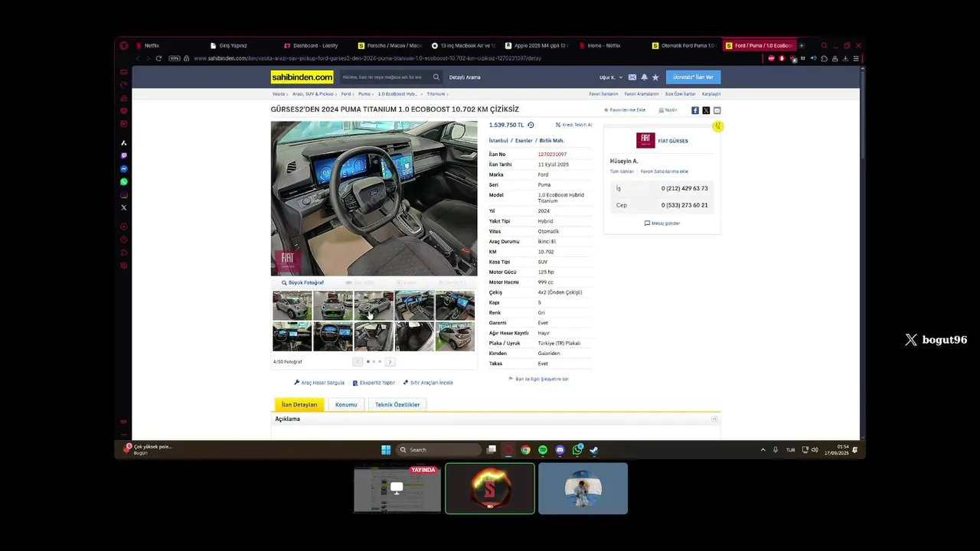Share the listing on X

(706, 110)
